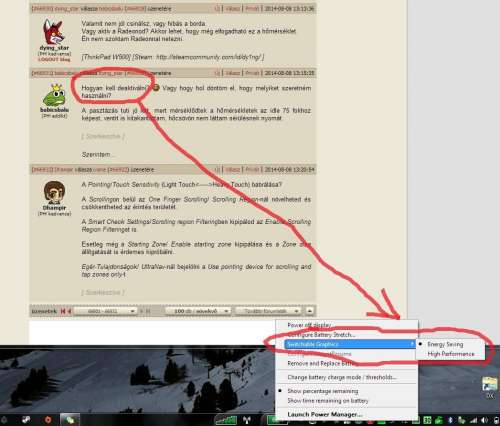Viewport: 500px width, 426px height.
Task: Expand the Switchable Graphics submenu
Action: tap(350, 344)
